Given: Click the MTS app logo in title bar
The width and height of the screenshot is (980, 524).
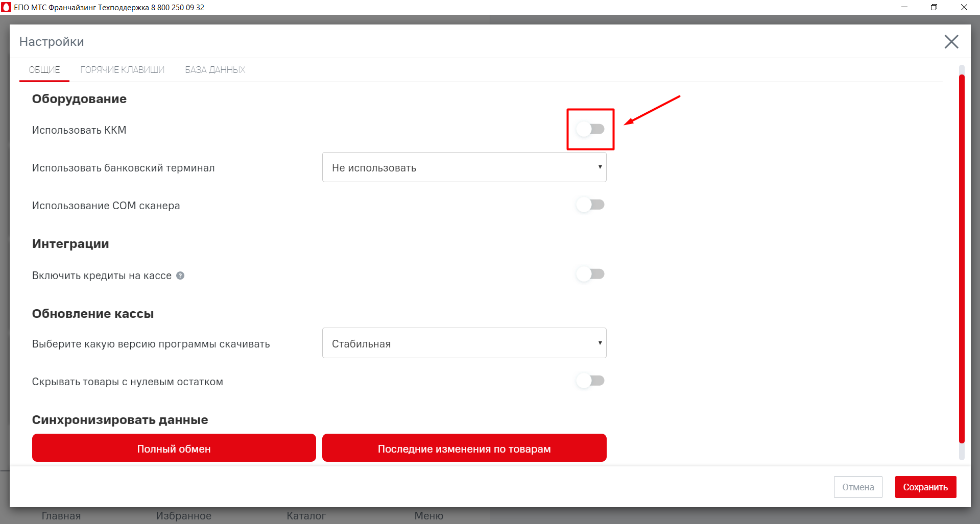Looking at the screenshot, I should (x=6, y=7).
